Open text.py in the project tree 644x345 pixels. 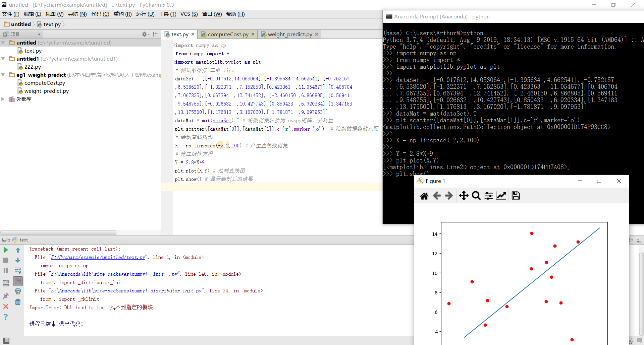(33, 51)
